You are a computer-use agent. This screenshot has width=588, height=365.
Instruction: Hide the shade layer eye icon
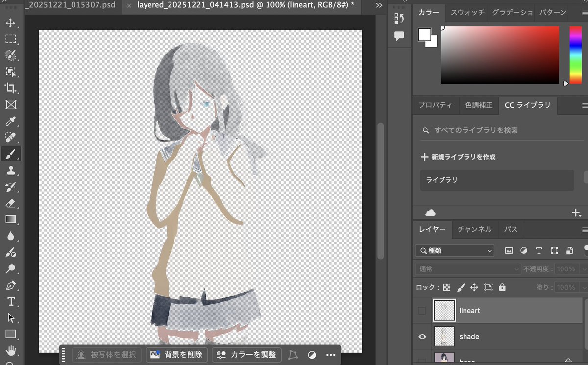coord(422,337)
